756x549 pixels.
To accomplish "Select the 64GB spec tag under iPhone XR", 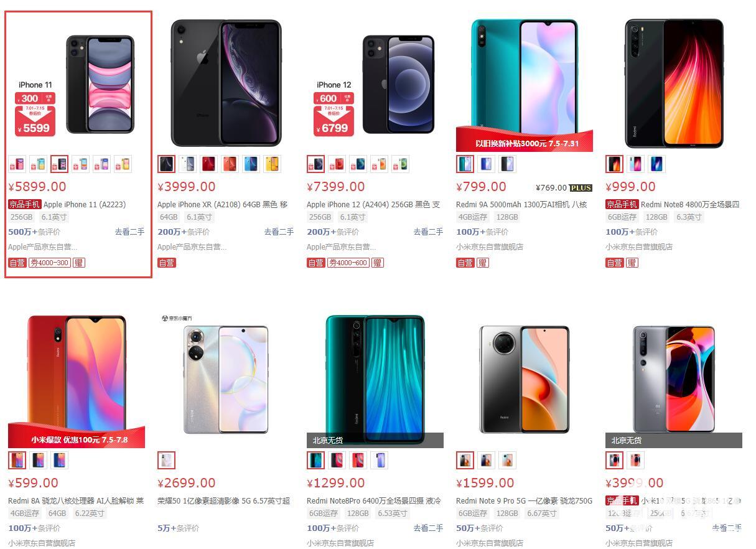I will click(x=169, y=217).
